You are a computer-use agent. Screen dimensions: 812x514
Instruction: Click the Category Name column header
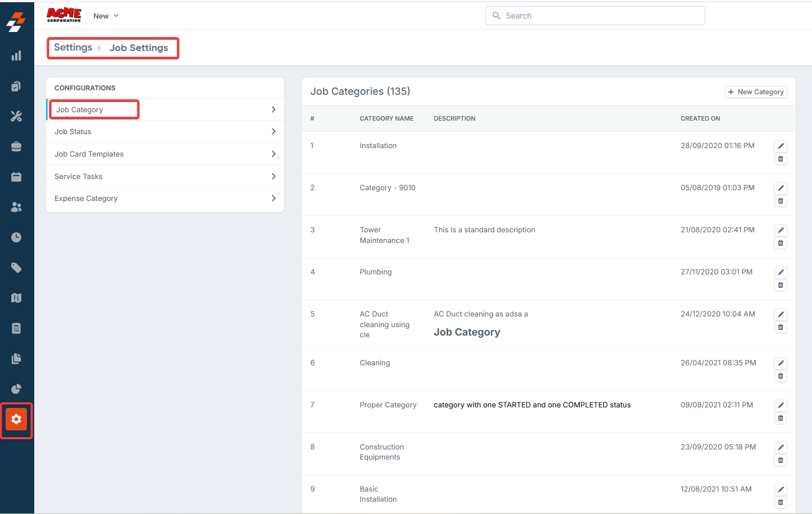pyautogui.click(x=387, y=118)
